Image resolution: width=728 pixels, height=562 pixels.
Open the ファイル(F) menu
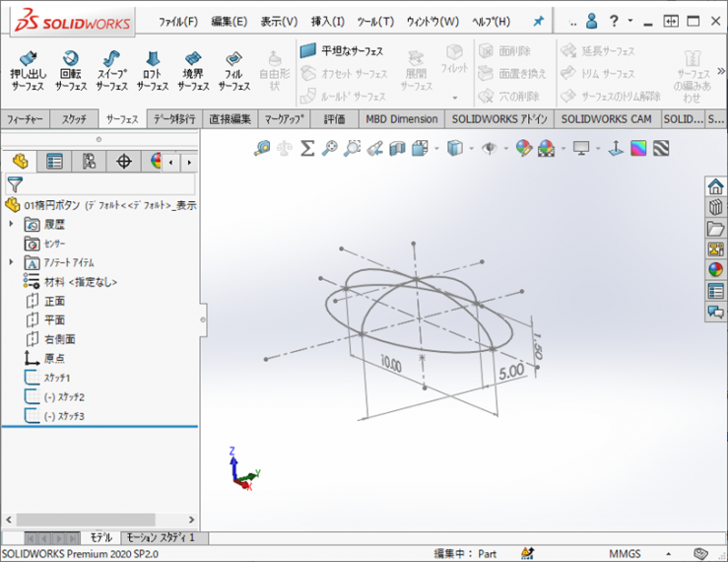coord(178,21)
